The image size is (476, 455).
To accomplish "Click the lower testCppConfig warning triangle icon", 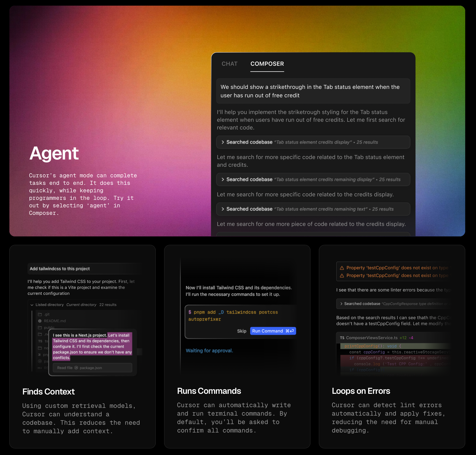I will (x=342, y=276).
